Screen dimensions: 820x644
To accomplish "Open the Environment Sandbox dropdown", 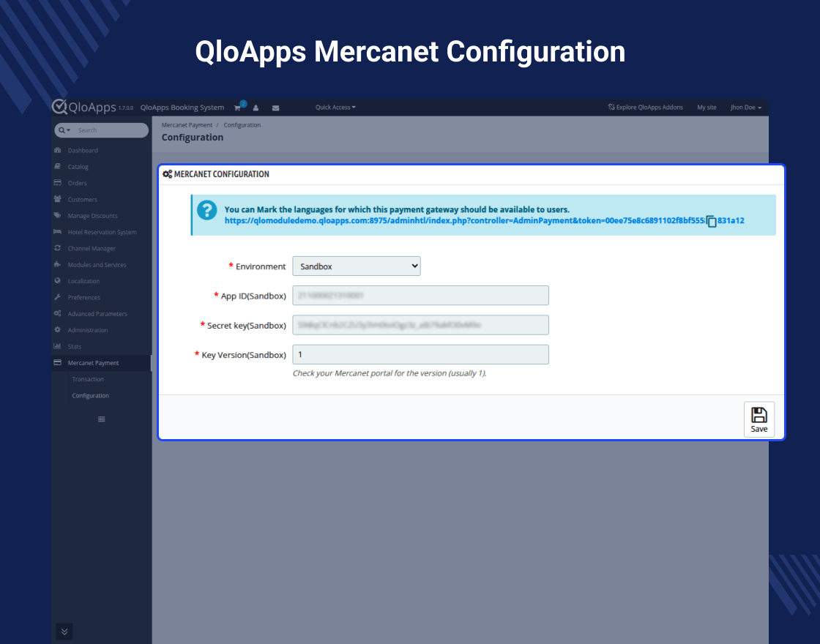I will pos(357,266).
